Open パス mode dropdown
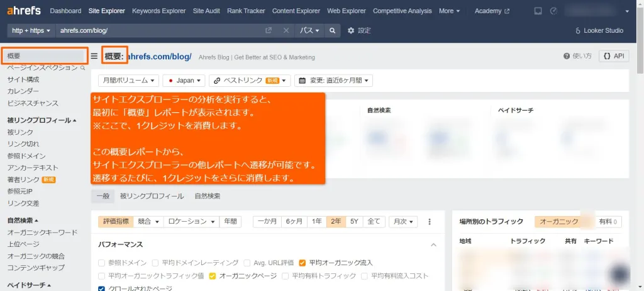644x291 pixels. pos(309,30)
